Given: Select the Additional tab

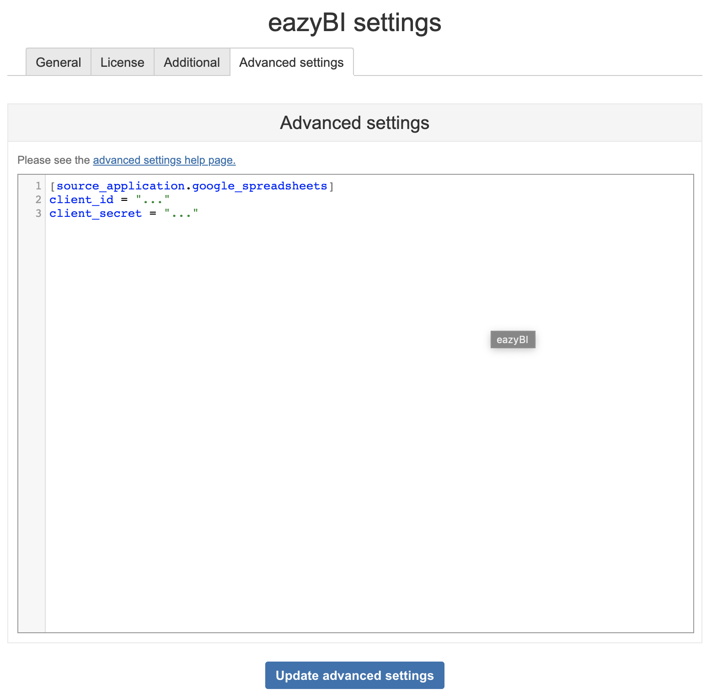Looking at the screenshot, I should click(192, 62).
